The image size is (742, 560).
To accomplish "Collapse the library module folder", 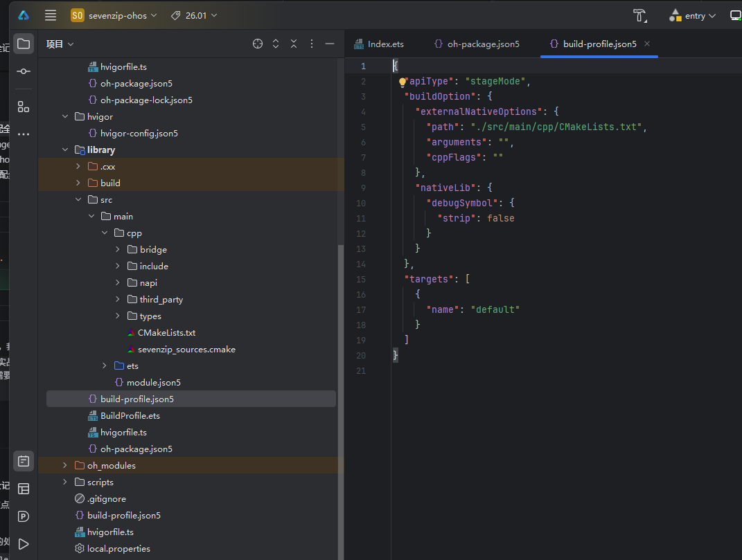I will coord(65,150).
